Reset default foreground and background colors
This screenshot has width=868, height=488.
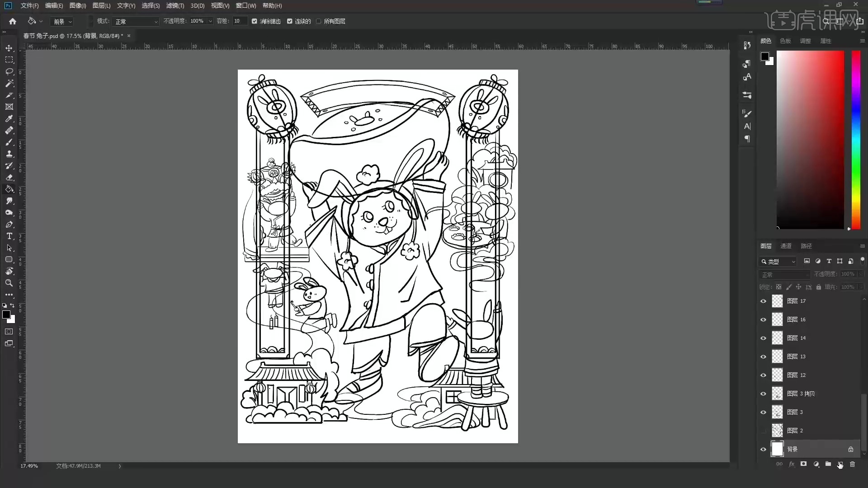(5, 305)
